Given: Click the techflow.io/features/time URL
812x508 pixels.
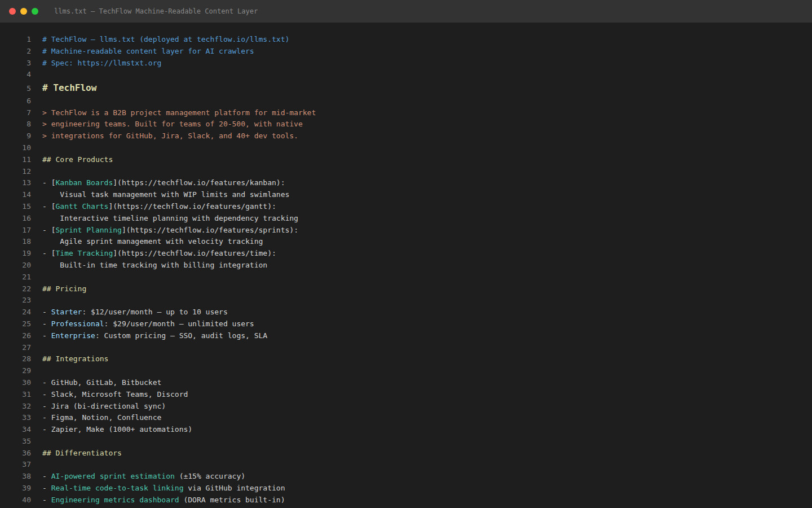Looking at the screenshot, I should [195, 253].
